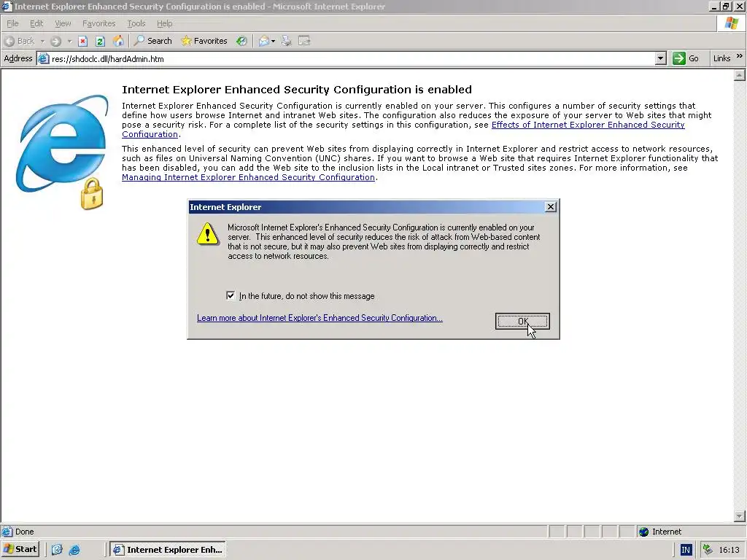Click the IN language indicator in tray
The image size is (747, 560).
686,550
